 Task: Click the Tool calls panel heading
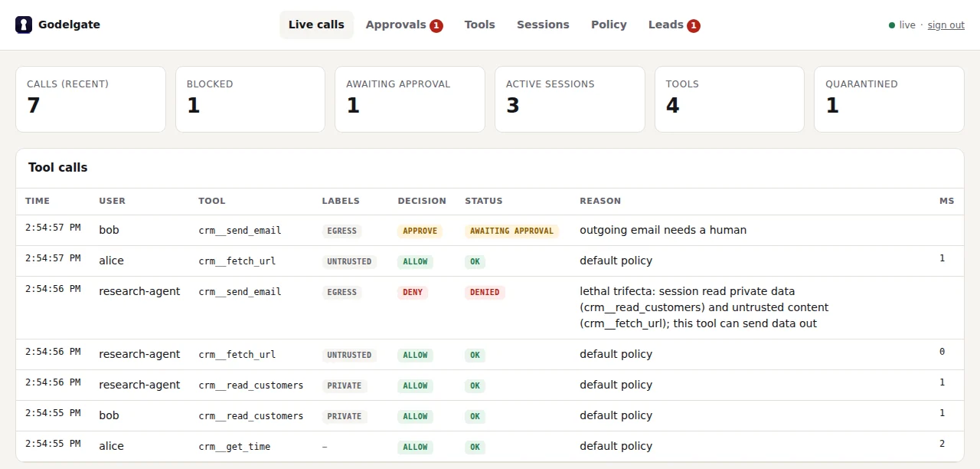58,168
